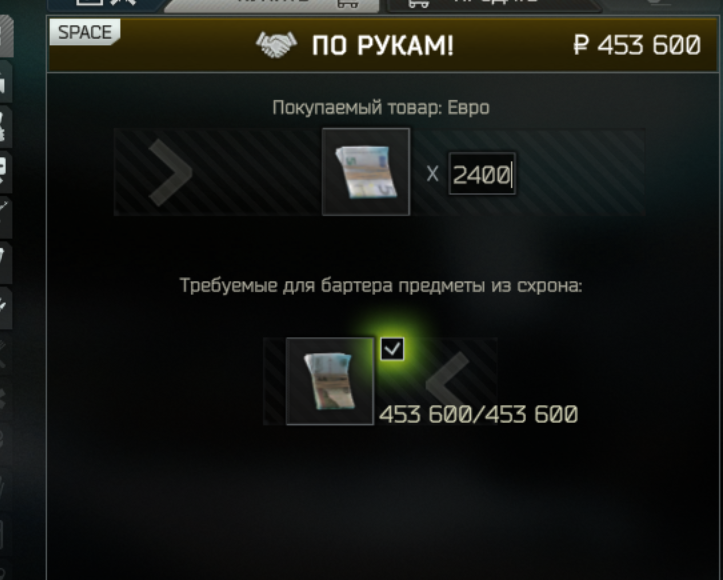
Task: Select sidebar category tab below the striped one
Action: click(5, 83)
